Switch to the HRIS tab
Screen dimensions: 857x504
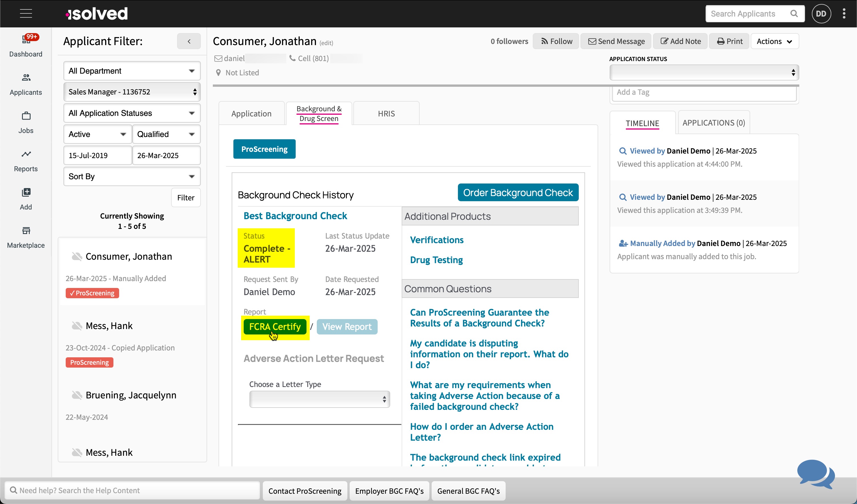[x=386, y=114]
